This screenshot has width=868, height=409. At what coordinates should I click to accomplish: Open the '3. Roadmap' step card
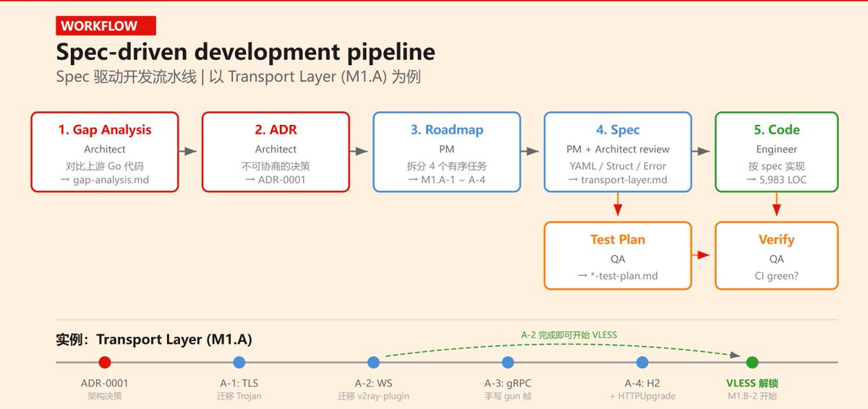446,152
